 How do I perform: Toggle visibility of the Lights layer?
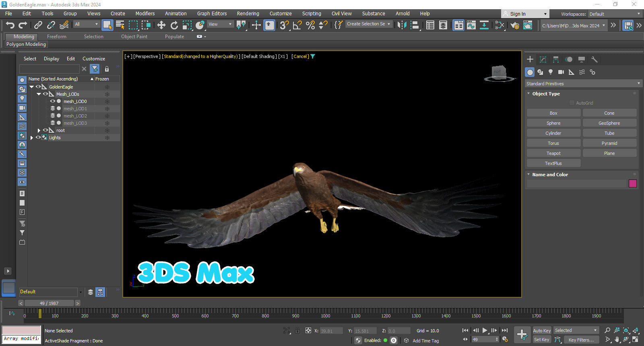tap(38, 137)
